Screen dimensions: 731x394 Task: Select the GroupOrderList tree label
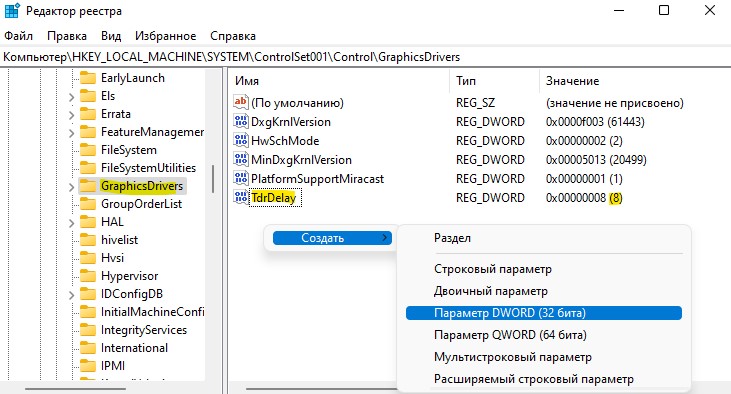coord(141,204)
